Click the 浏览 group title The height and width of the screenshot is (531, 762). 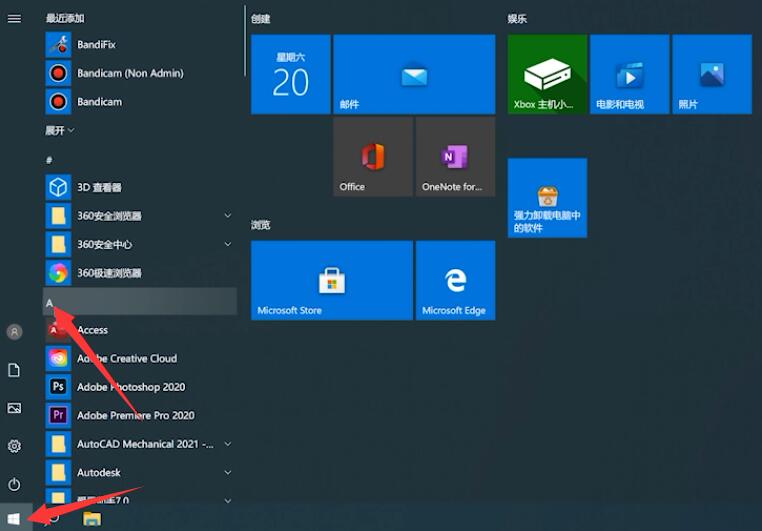click(x=260, y=225)
